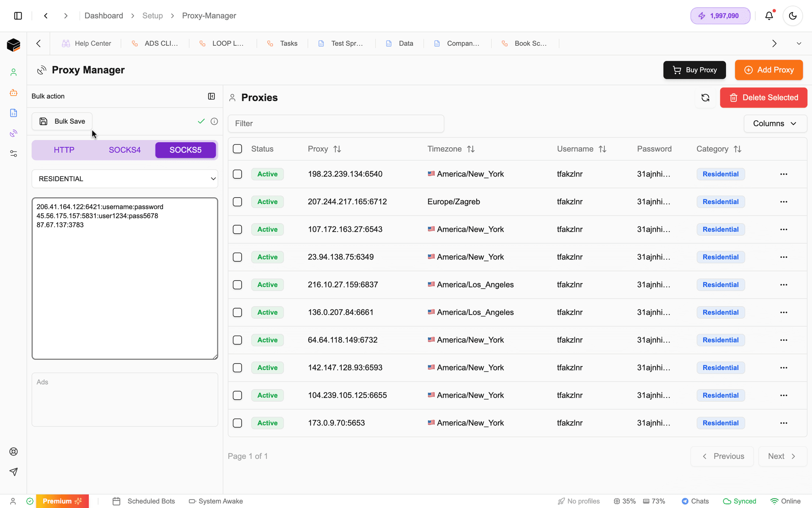Screen dimensions: 812x508
Task: Select the robot bot icon in sidebar
Action: pos(14,92)
